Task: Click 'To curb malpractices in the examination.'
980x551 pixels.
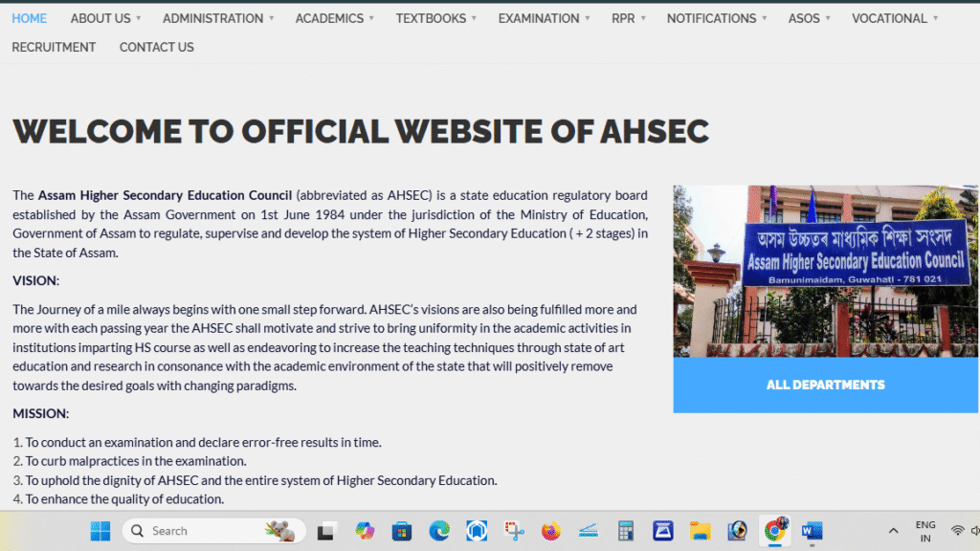Action: (x=136, y=461)
